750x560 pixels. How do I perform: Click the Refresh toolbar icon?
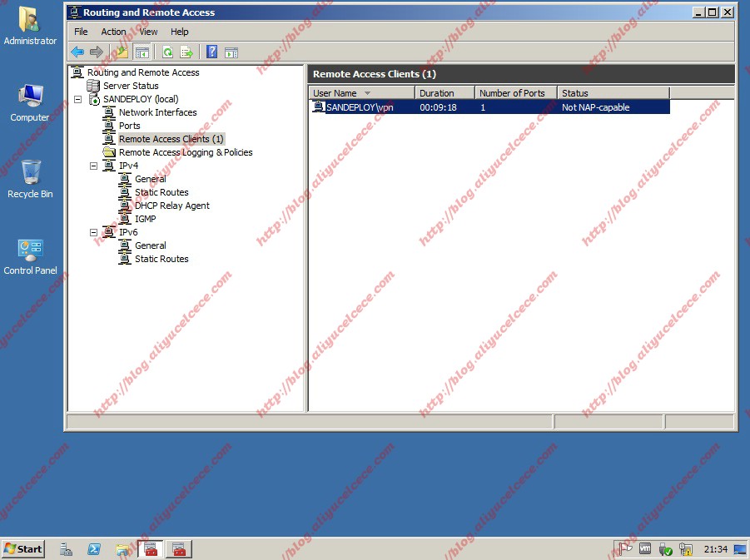pyautogui.click(x=167, y=52)
